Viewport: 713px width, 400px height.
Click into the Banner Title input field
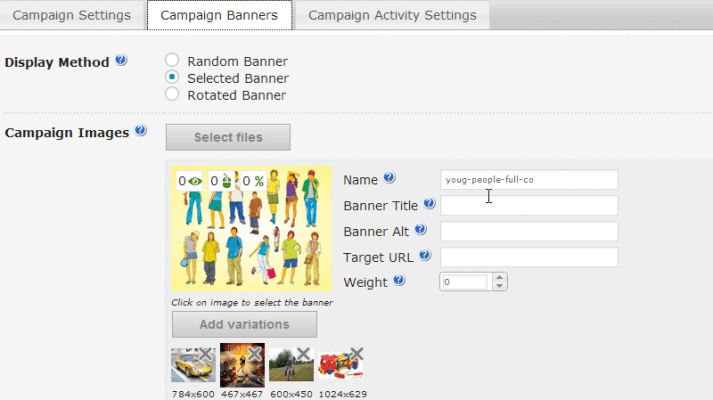(529, 205)
